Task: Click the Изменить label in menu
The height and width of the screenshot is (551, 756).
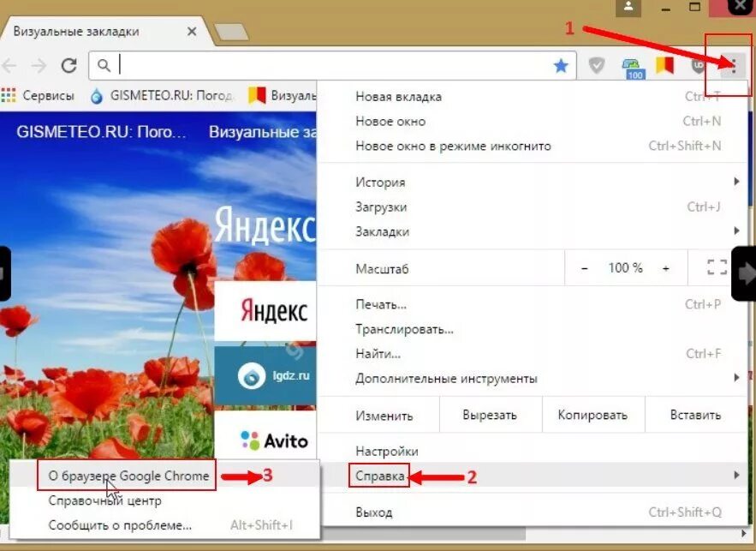Action: [384, 416]
